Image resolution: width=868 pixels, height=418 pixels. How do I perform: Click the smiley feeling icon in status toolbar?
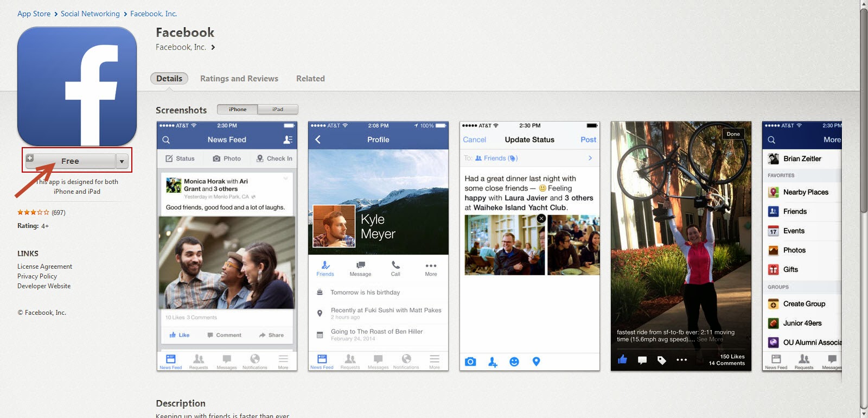pos(514,362)
